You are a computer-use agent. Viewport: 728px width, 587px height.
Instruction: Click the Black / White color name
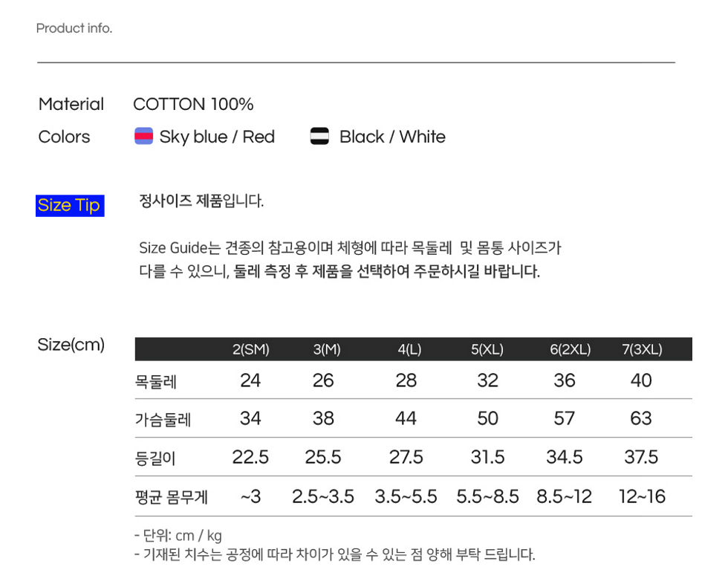(392, 137)
